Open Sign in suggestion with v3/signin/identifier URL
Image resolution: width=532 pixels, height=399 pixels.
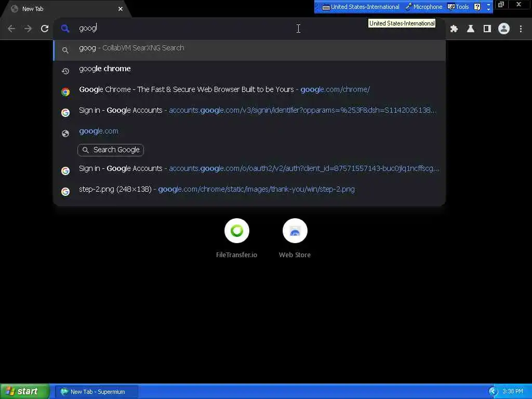point(249,111)
